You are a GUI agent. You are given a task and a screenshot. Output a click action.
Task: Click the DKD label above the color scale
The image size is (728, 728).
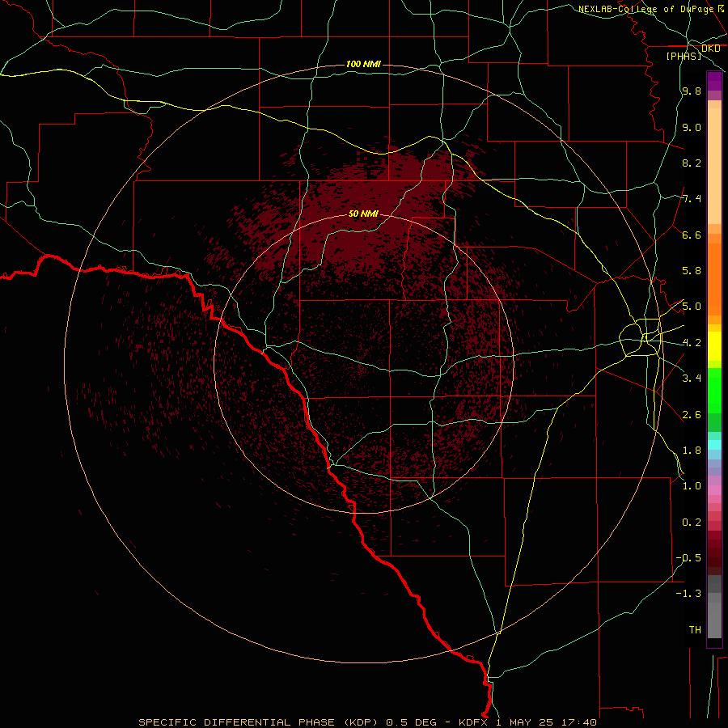710,49
